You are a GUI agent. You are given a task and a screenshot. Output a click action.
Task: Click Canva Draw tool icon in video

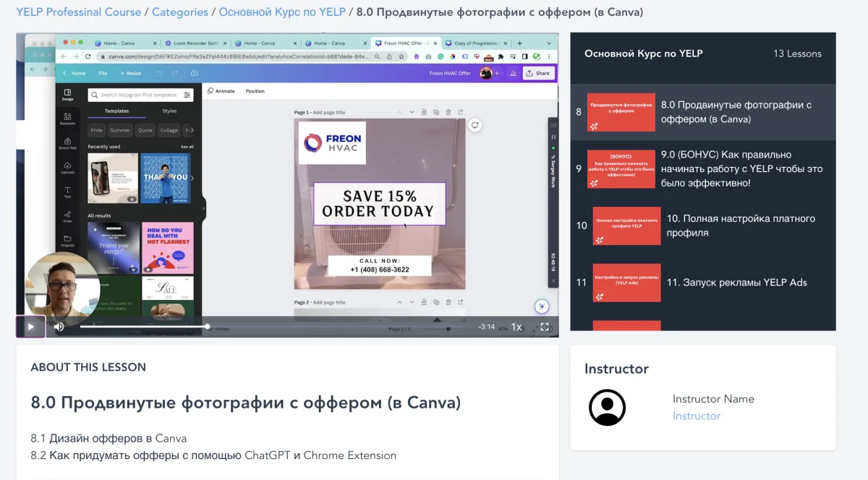[67, 216]
